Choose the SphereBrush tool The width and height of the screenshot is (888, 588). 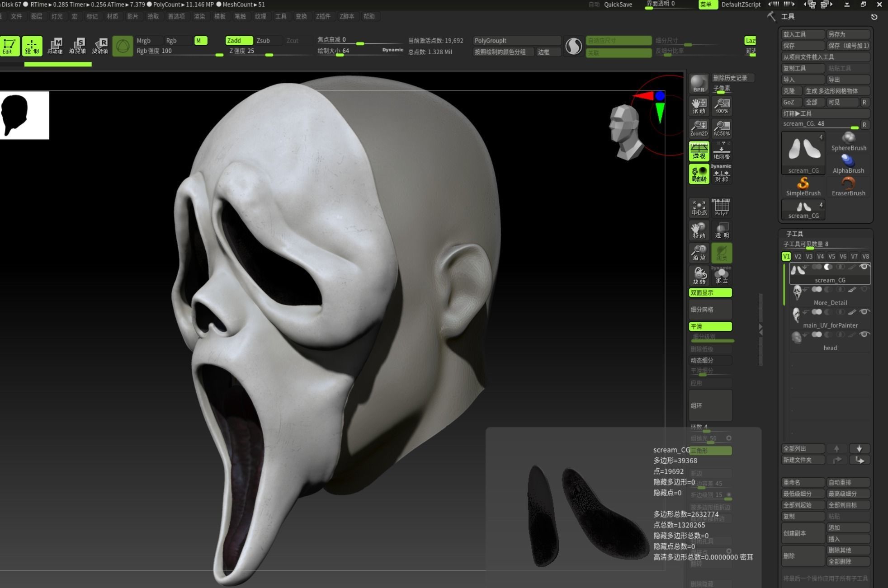(848, 141)
